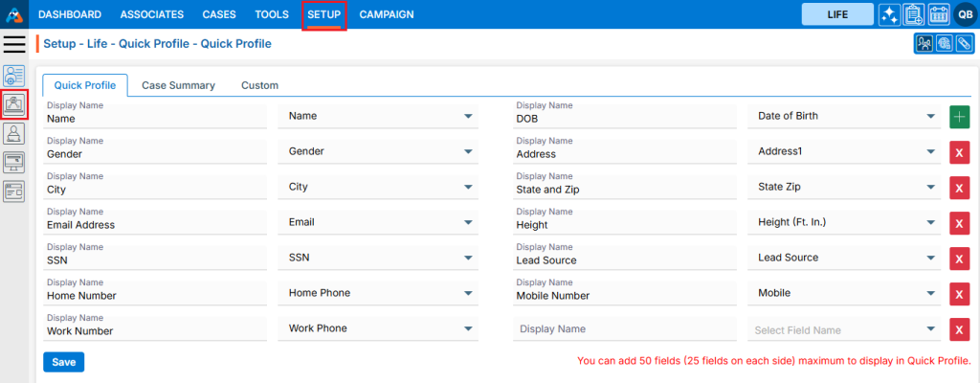This screenshot has width=980, height=383.
Task: Open the SETUP menu
Action: (324, 14)
